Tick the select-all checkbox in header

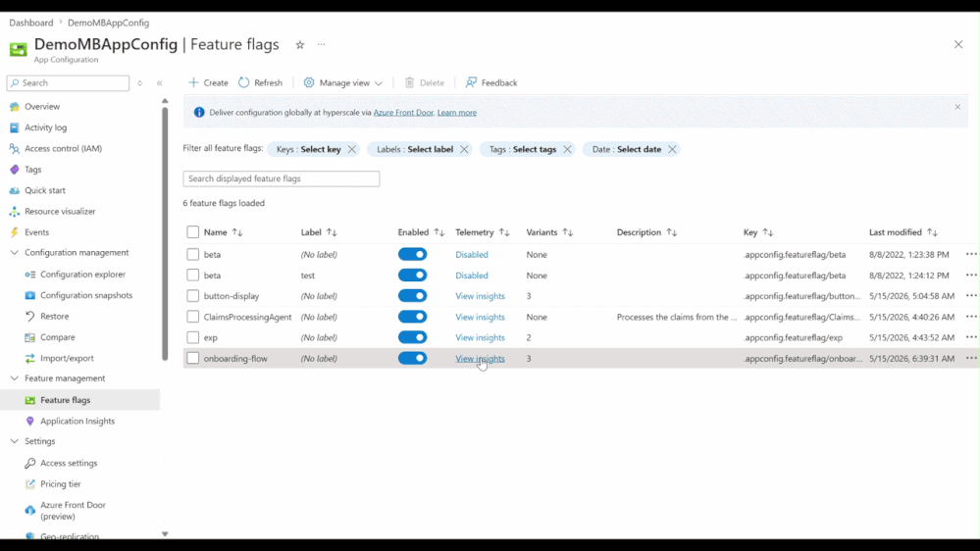(x=192, y=232)
